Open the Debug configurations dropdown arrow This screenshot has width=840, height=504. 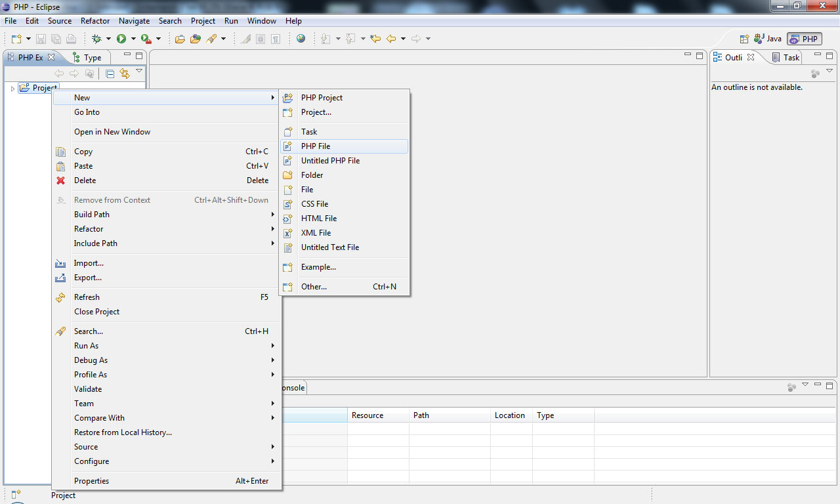(x=108, y=39)
